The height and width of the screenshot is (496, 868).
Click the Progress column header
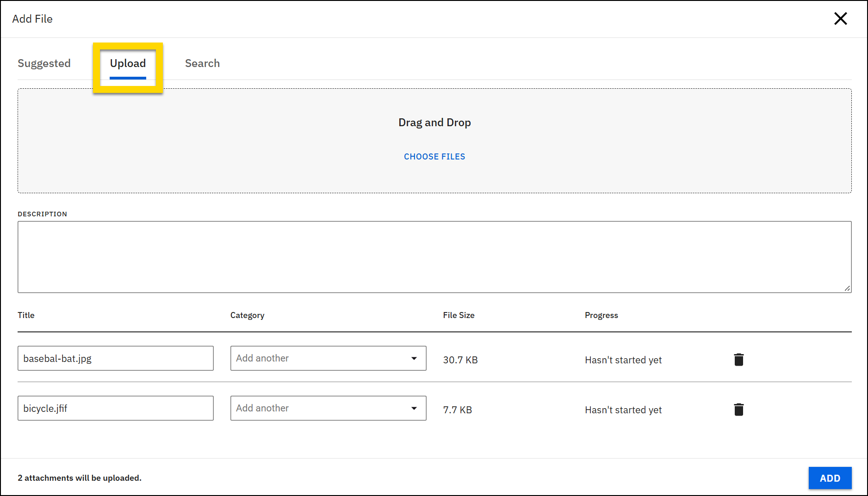(601, 315)
